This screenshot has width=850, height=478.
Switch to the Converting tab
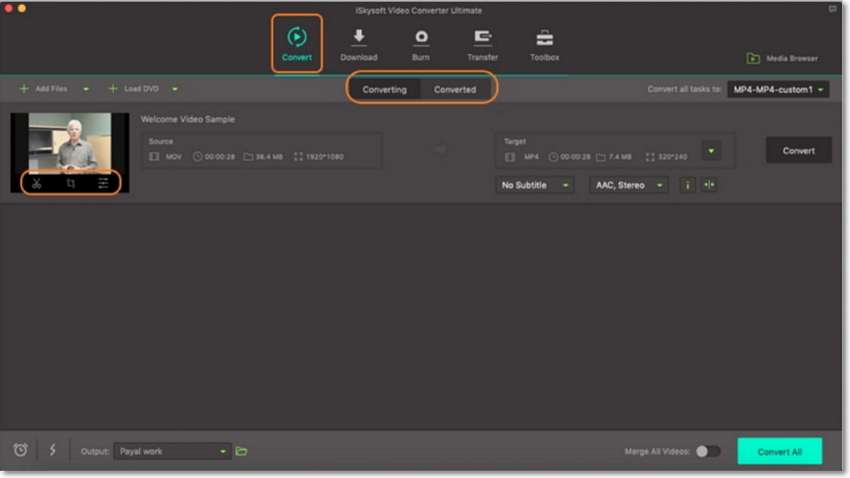pyautogui.click(x=384, y=89)
